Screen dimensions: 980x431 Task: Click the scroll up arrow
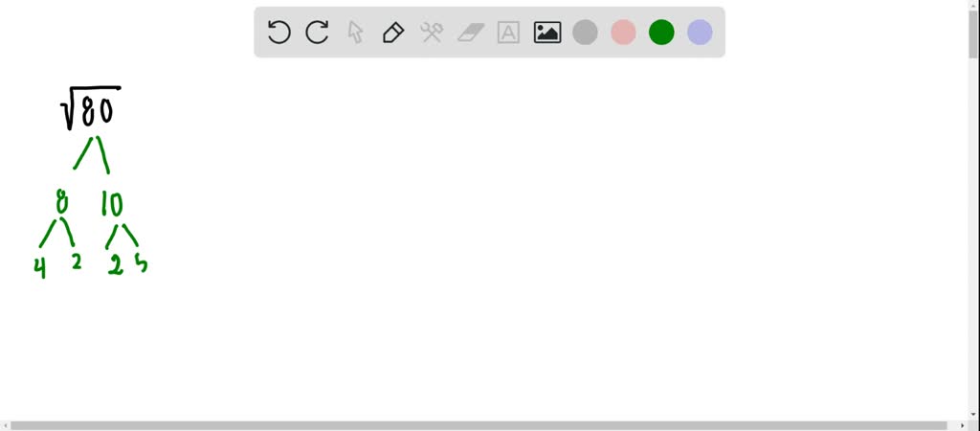coord(973,5)
